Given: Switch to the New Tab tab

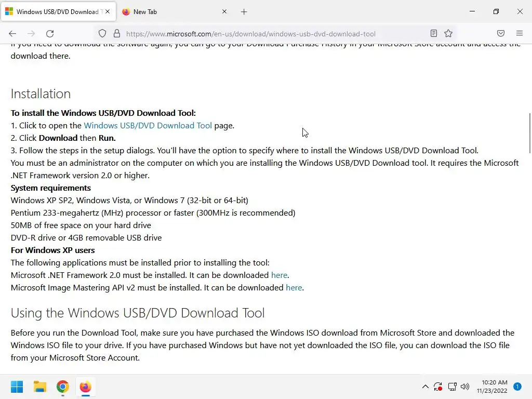Looking at the screenshot, I should 175,12.
